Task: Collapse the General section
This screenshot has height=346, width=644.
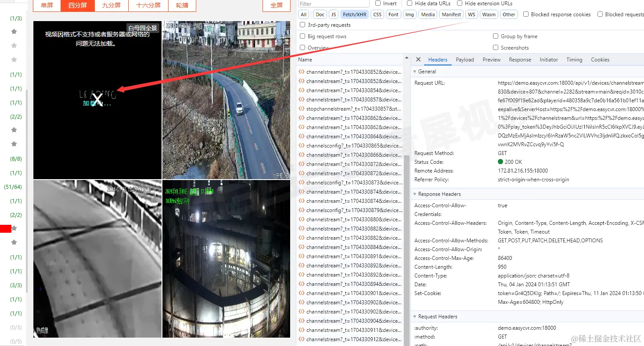Action: click(x=415, y=72)
